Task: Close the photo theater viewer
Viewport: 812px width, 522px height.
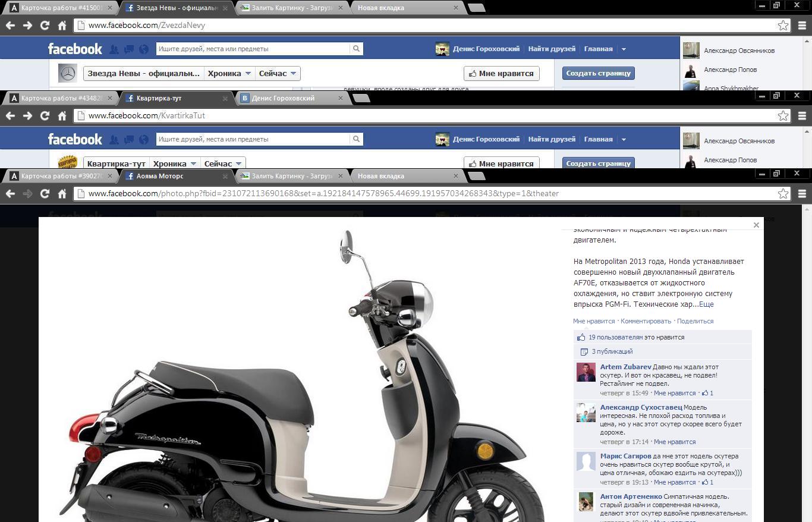Action: point(756,225)
